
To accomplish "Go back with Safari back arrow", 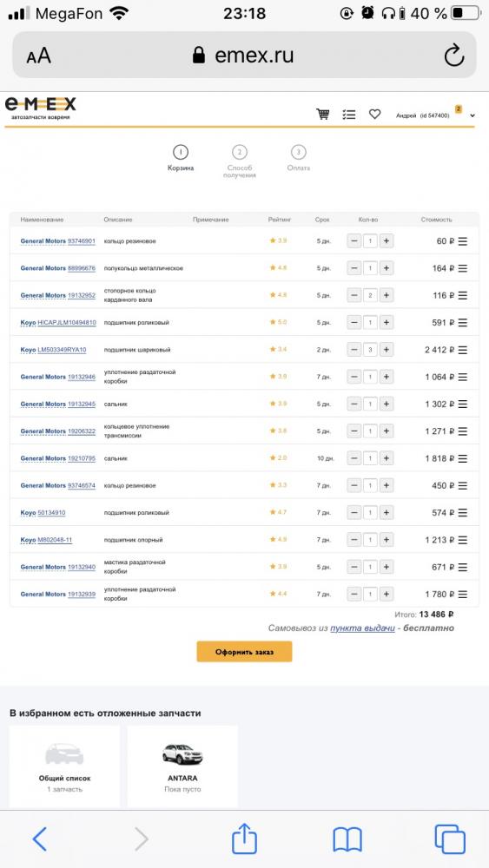I will pos(39,839).
